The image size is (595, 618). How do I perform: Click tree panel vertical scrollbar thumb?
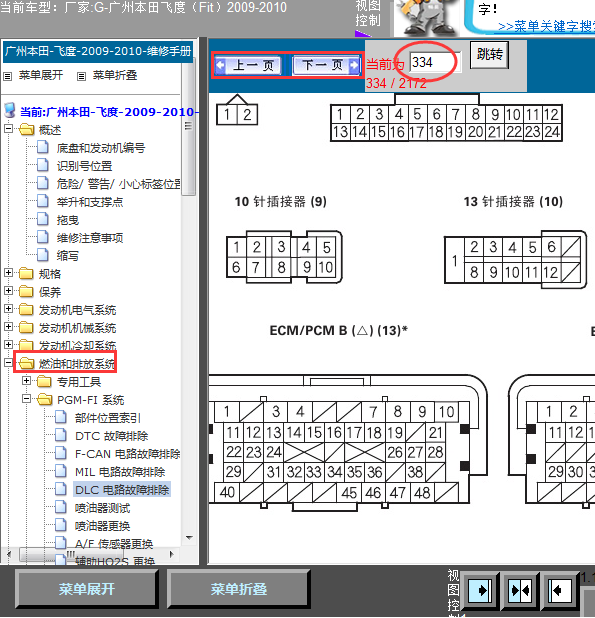click(x=188, y=128)
